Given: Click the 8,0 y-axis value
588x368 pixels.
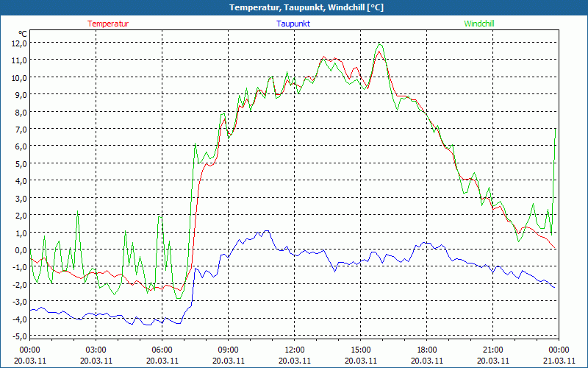Looking at the screenshot, I should 21,112.
